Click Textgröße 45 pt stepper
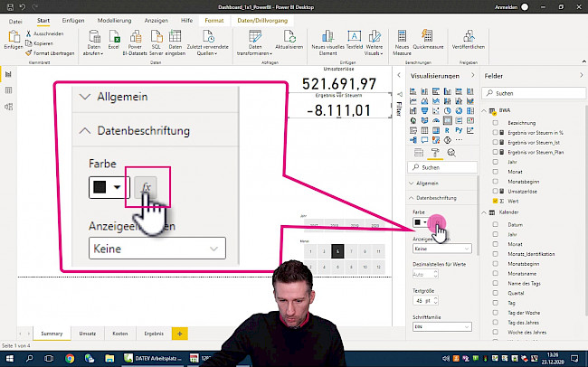 435,301
